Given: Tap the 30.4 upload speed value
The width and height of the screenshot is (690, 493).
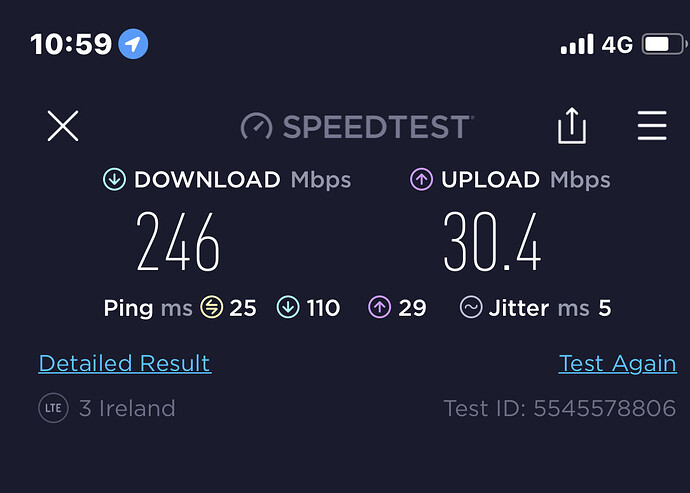Looking at the screenshot, I should [492, 243].
